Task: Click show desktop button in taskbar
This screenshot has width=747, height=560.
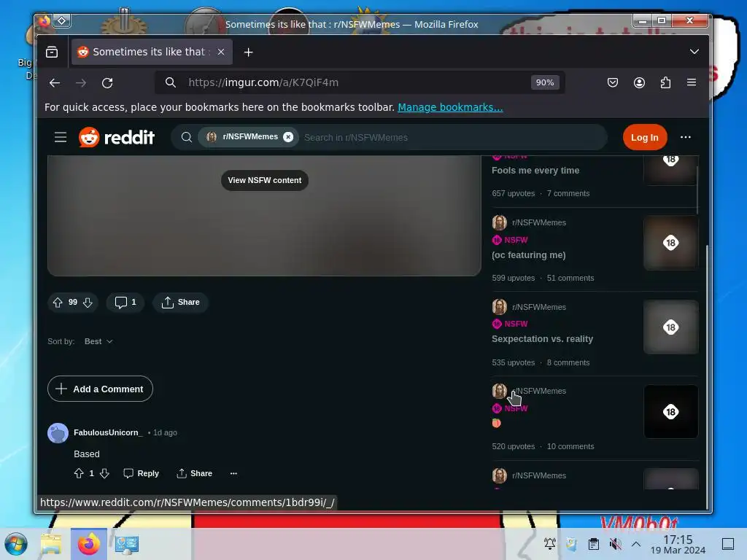Action: (x=728, y=544)
